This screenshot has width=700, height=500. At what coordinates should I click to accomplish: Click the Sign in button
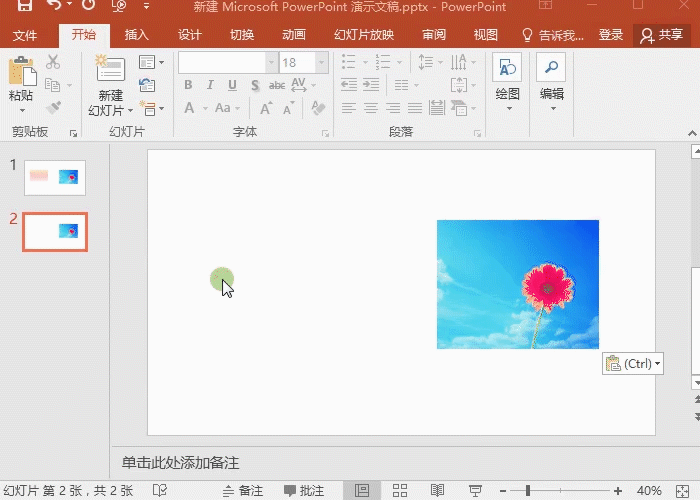611,35
